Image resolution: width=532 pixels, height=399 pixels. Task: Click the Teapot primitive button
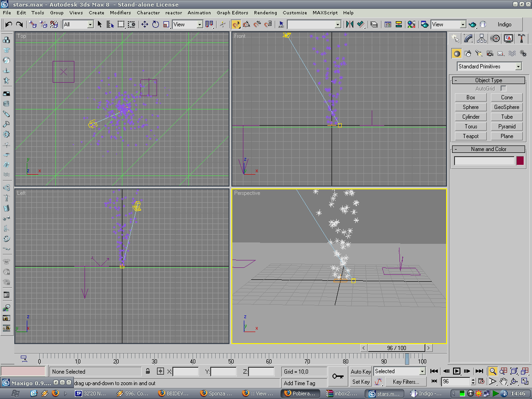(471, 136)
